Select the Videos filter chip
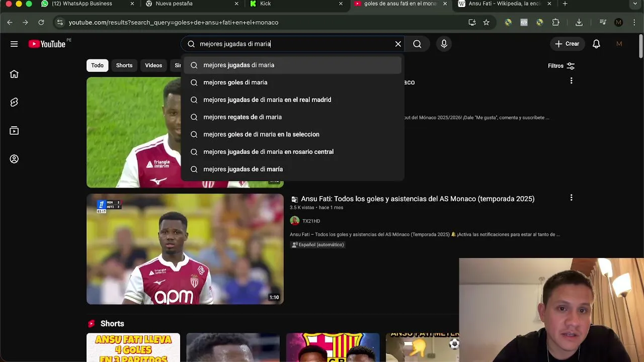Screen dimensions: 644x362 pos(153,65)
